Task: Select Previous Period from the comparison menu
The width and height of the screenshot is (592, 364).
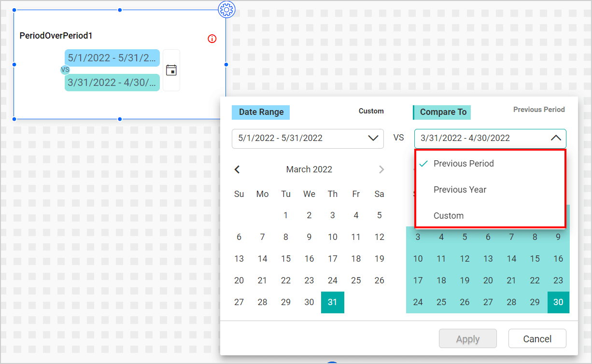Action: click(x=464, y=163)
